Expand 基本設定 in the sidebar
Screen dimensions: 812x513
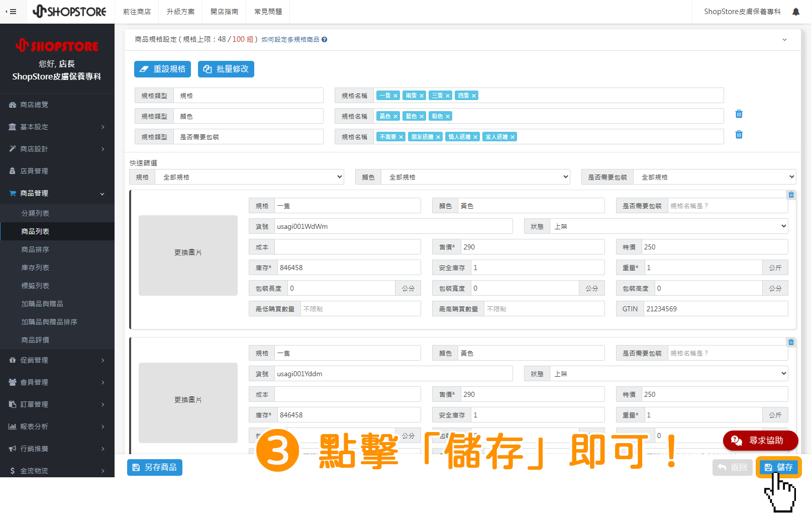point(57,127)
